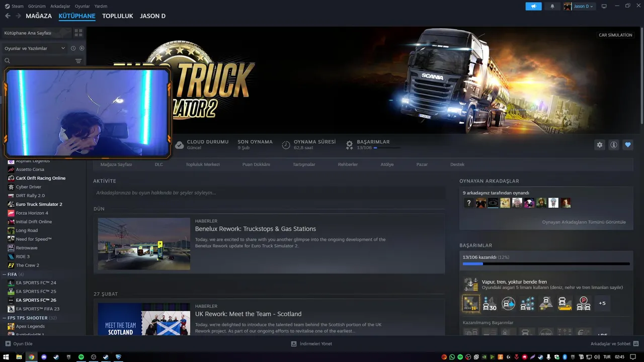
Task: Click the recent activity clock filter icon
Action: pyautogui.click(x=73, y=48)
